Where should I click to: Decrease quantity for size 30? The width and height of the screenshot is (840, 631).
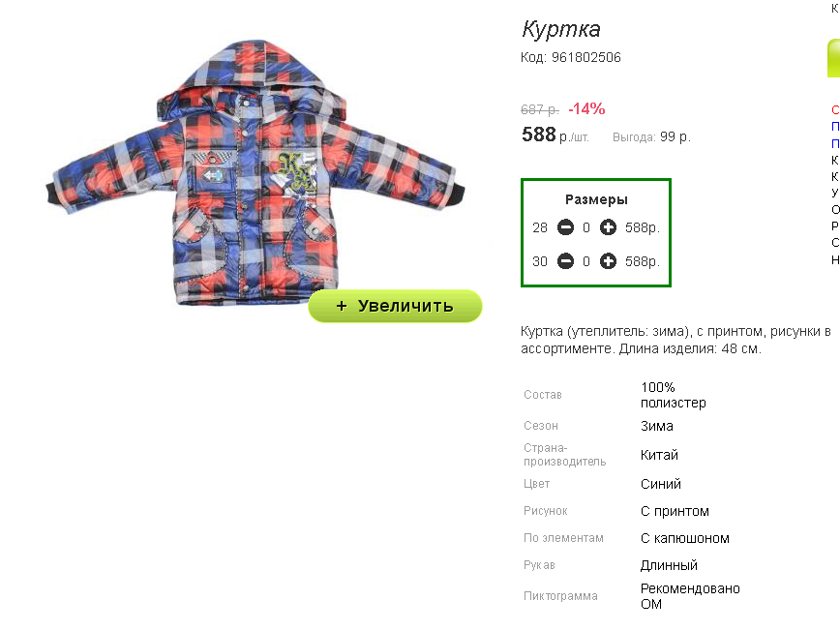coord(565,261)
